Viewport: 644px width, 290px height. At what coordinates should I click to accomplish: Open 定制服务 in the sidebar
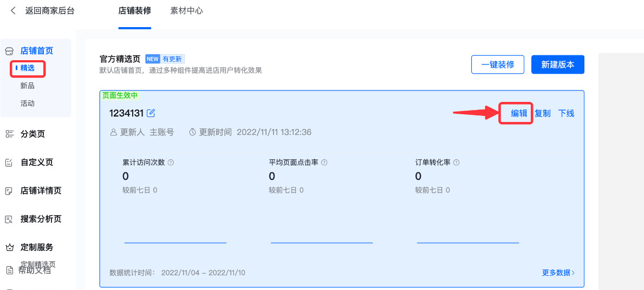[x=37, y=247]
